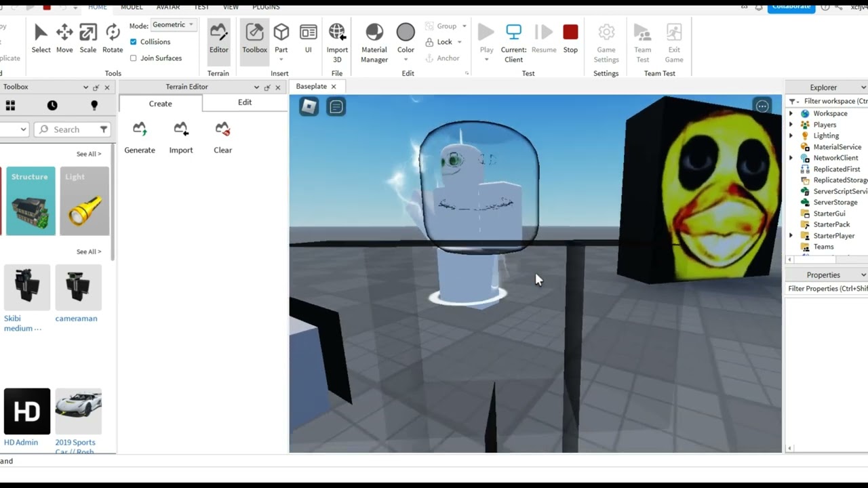Click the Resume button

click(x=544, y=39)
